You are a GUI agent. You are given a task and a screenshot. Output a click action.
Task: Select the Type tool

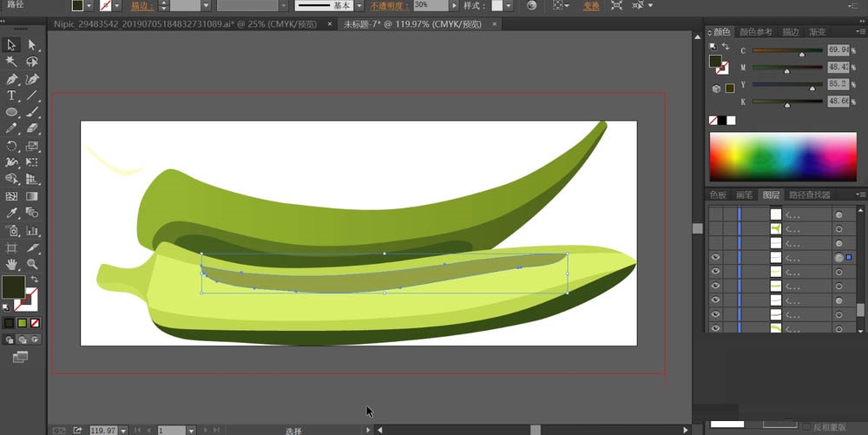point(12,96)
